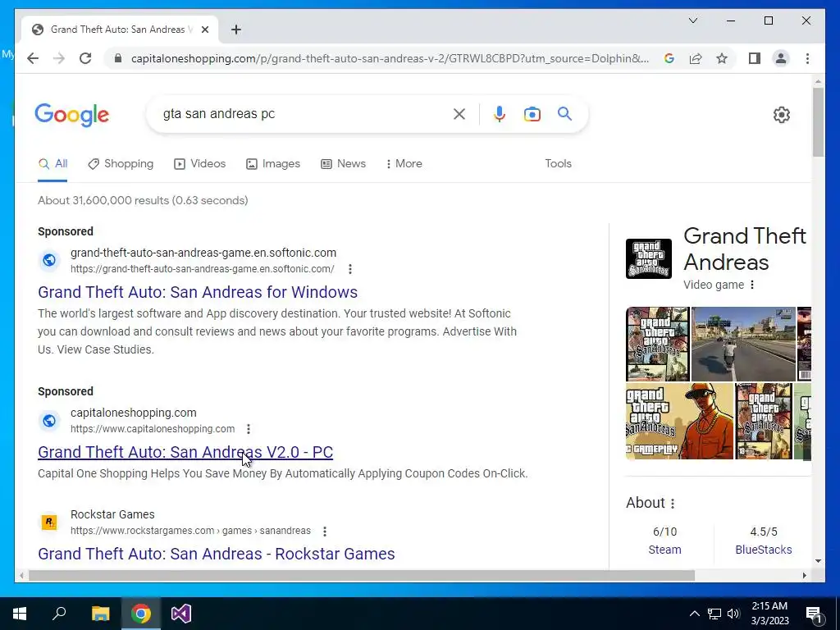Expand the tab search chevron
Image resolution: width=840 pixels, height=630 pixels.
[692, 21]
